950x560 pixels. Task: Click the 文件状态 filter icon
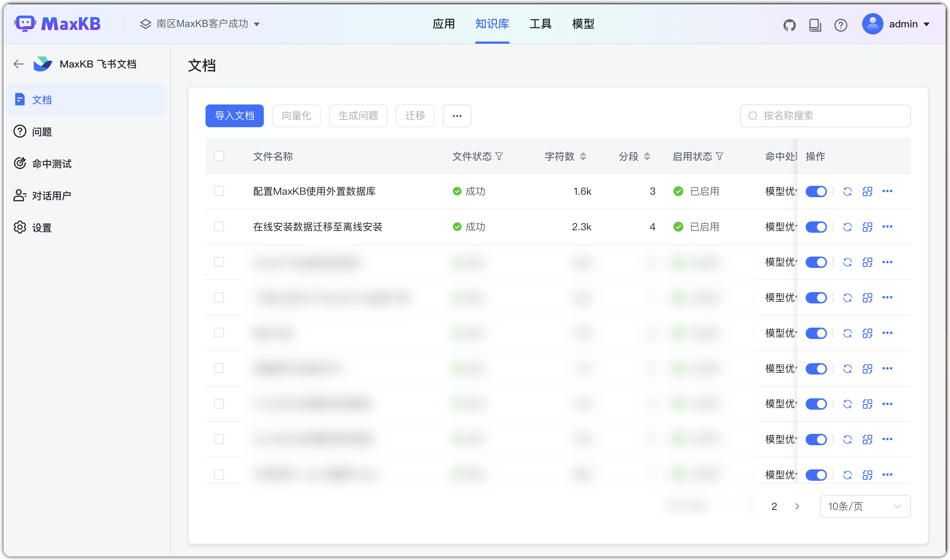point(499,156)
